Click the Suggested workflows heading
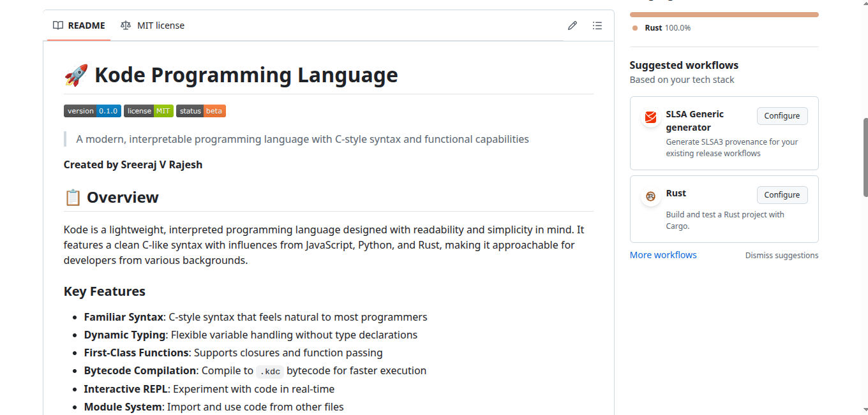 [x=684, y=65]
